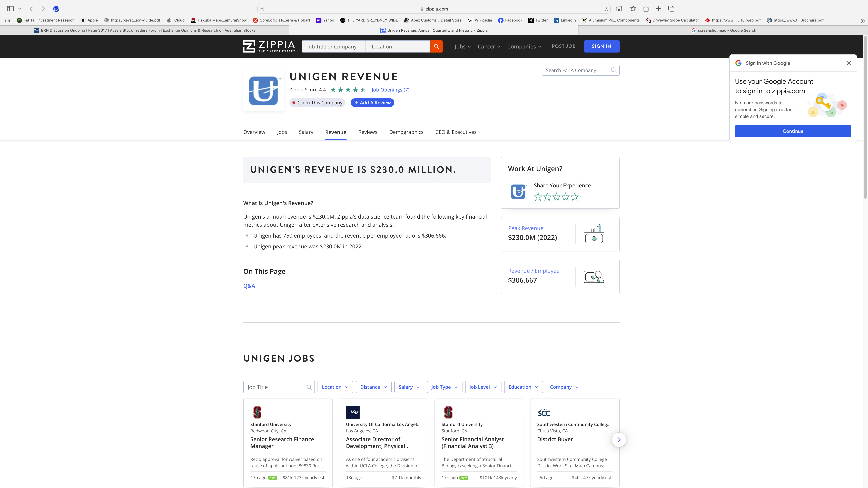Open a new tab with plus icon
The width and height of the screenshot is (868, 488).
click(x=658, y=9)
